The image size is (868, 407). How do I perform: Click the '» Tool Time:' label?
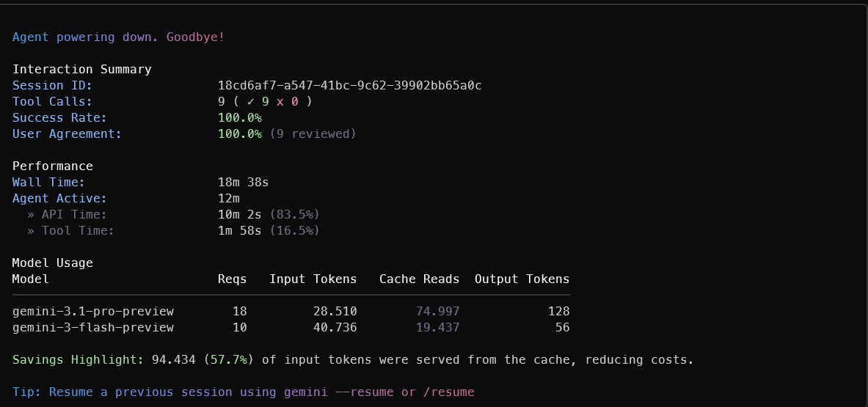tap(71, 230)
